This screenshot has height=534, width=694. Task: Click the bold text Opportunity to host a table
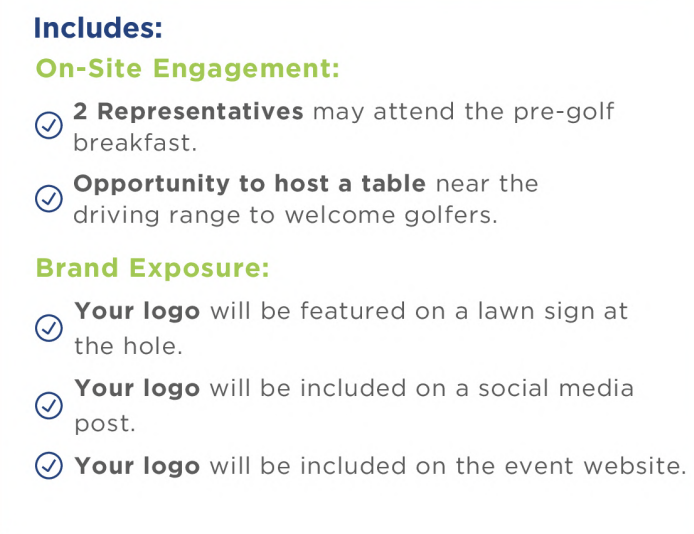pyautogui.click(x=250, y=184)
